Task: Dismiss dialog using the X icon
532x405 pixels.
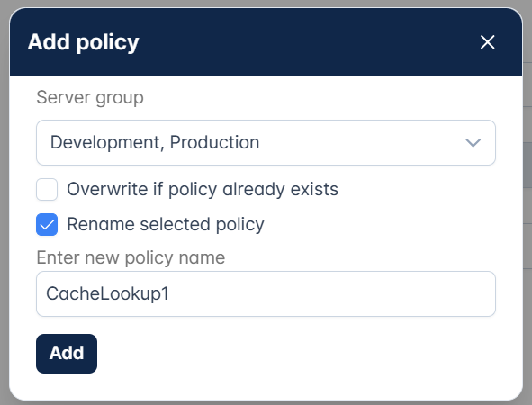Action: click(x=487, y=42)
